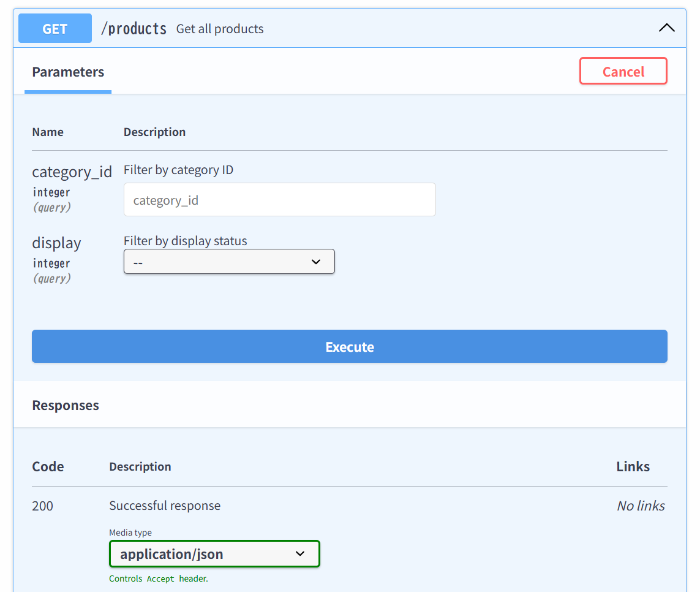Image resolution: width=700 pixels, height=592 pixels.
Task: Click the GET method badge
Action: (55, 29)
